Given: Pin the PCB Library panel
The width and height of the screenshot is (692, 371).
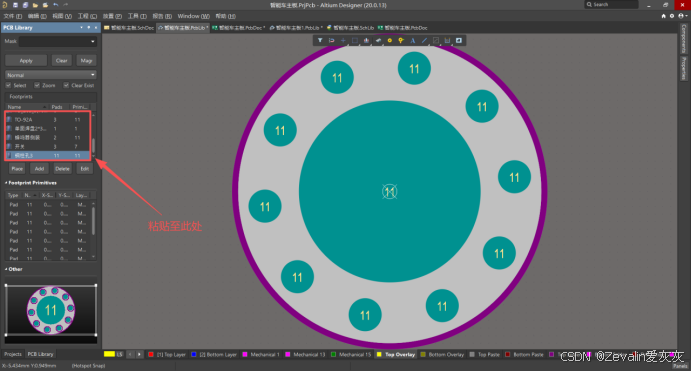Looking at the screenshot, I should [89, 27].
